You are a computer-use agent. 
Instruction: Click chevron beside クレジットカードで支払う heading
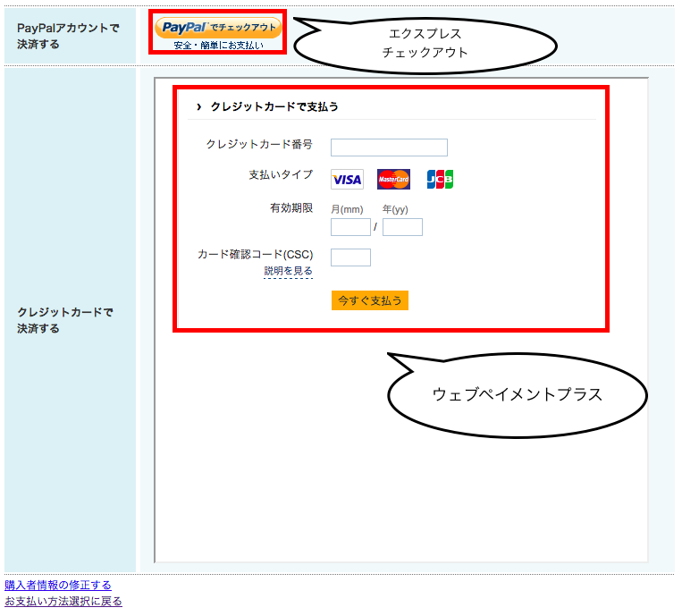tap(198, 106)
